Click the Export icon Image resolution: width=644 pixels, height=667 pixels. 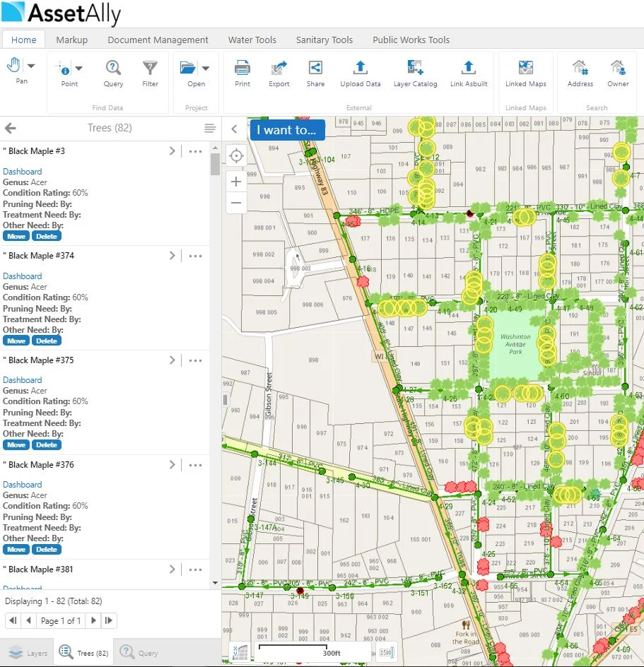click(x=279, y=68)
